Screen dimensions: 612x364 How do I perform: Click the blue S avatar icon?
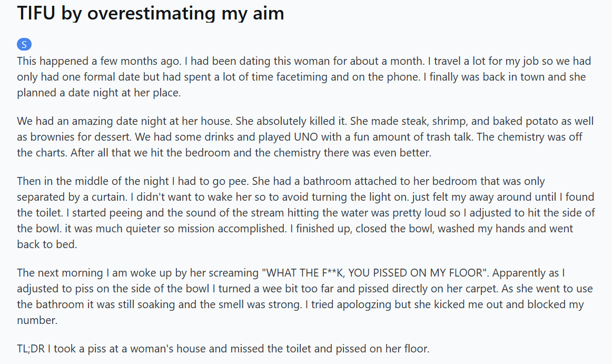24,45
